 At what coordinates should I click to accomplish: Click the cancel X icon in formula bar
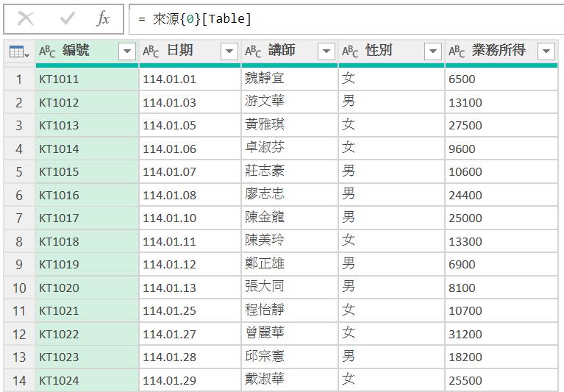26,19
